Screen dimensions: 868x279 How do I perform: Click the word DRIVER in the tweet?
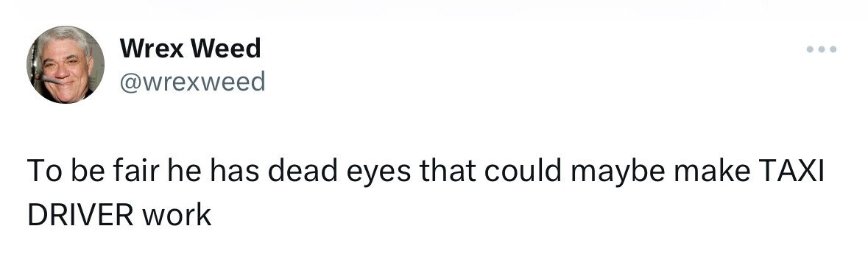coord(80,215)
